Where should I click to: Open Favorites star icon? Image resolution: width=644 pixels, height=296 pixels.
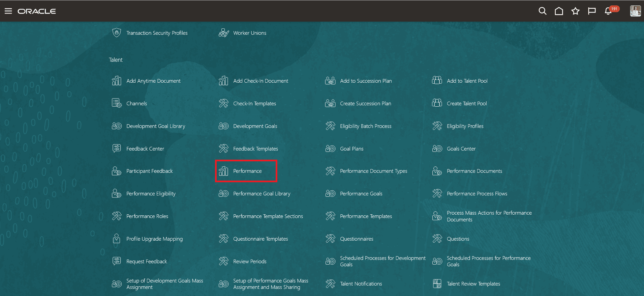(576, 11)
